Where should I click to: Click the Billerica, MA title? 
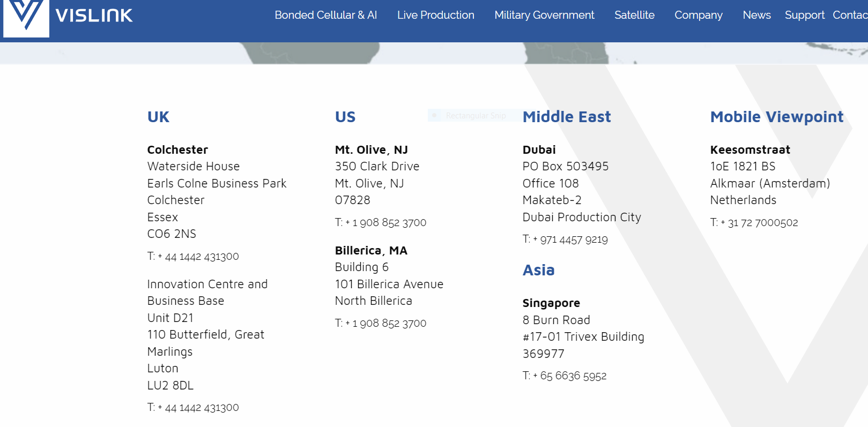click(x=371, y=251)
